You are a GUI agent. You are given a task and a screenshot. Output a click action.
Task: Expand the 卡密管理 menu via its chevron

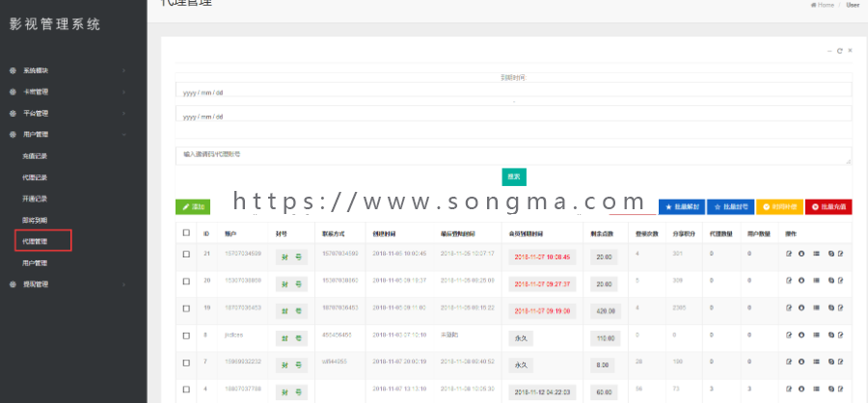[x=123, y=92]
